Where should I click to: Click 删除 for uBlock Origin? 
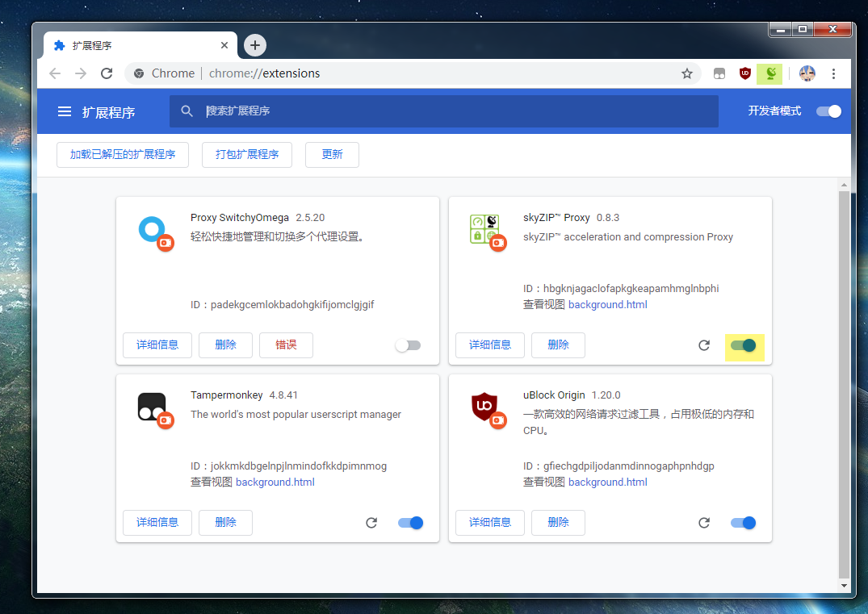tap(558, 524)
